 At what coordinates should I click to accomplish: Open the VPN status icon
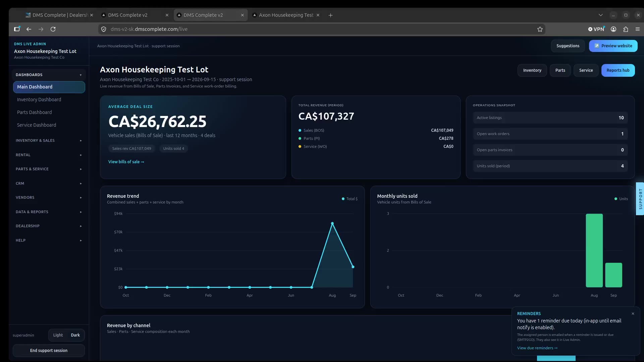click(x=596, y=29)
